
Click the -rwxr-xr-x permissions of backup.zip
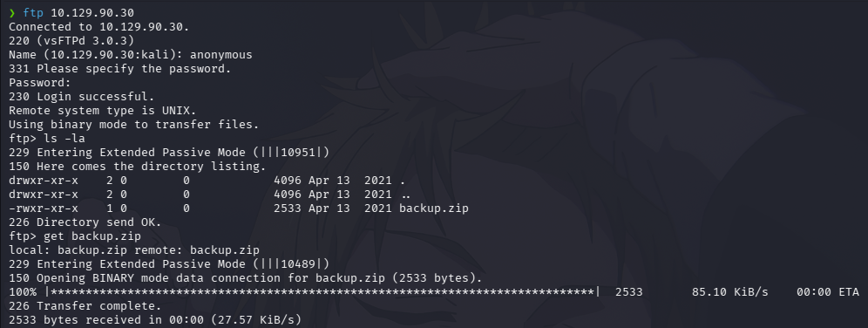click(x=44, y=208)
